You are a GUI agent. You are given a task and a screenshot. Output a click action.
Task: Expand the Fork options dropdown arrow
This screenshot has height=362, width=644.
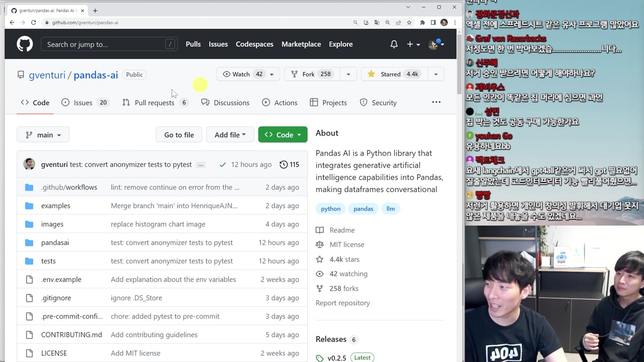(348, 74)
